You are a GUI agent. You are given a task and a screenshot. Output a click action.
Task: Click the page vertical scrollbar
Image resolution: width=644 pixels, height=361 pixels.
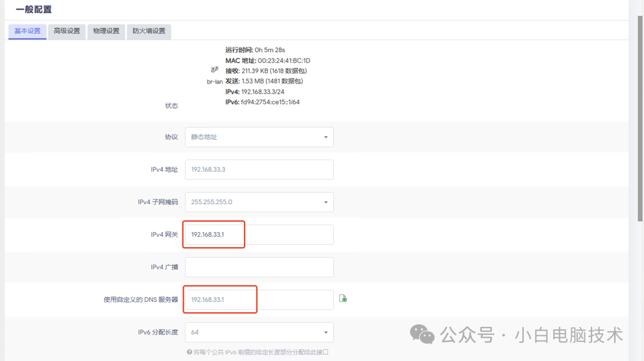click(x=640, y=119)
